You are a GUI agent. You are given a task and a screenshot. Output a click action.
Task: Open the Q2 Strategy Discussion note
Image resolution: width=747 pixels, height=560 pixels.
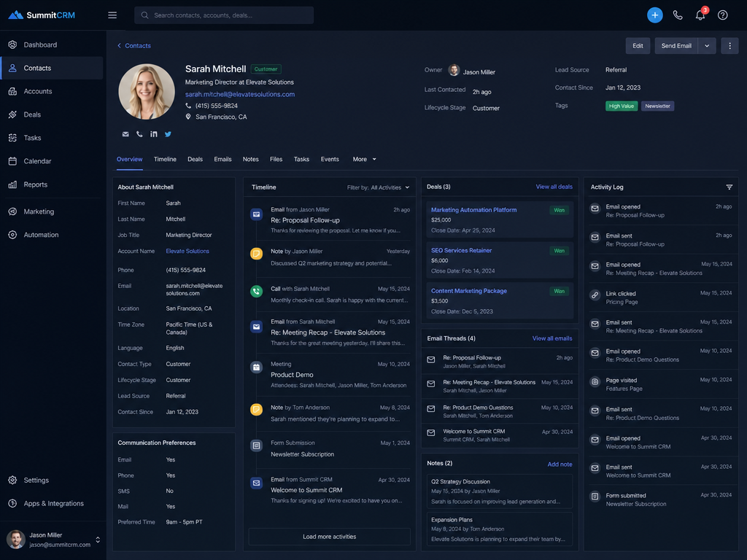point(500,491)
